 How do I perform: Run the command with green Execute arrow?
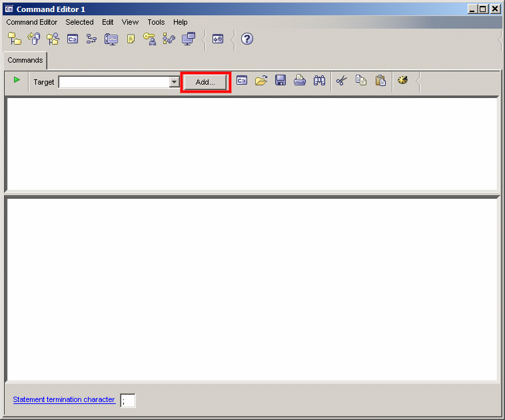coord(17,79)
